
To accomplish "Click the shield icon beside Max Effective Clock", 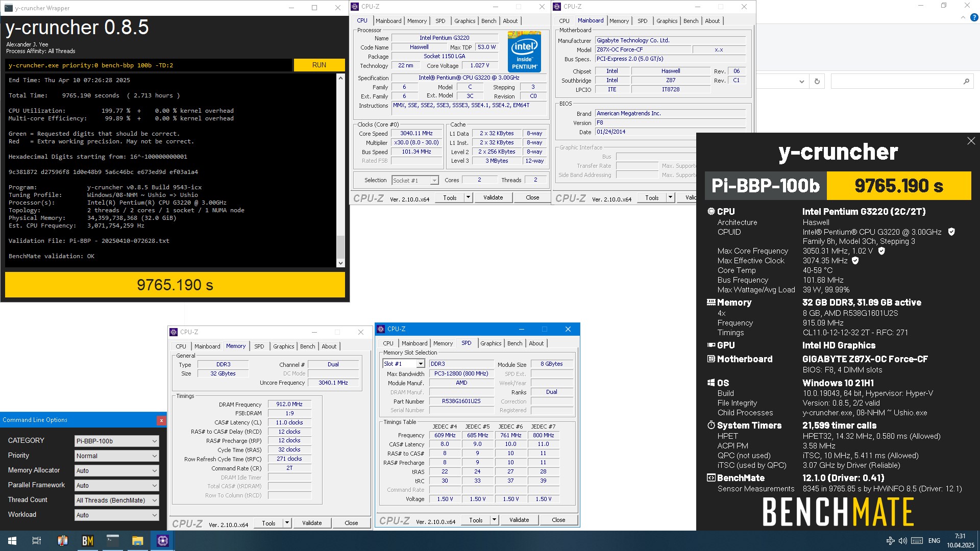I will (855, 261).
